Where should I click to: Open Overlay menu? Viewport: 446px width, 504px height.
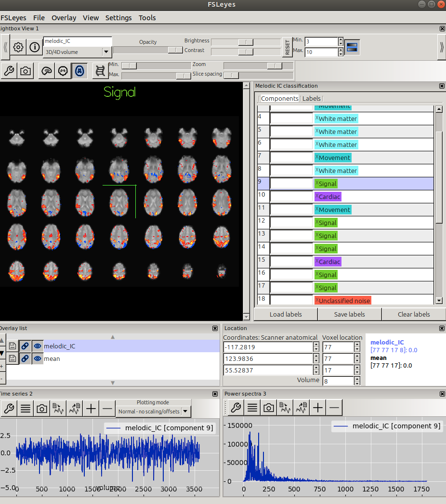pyautogui.click(x=64, y=18)
